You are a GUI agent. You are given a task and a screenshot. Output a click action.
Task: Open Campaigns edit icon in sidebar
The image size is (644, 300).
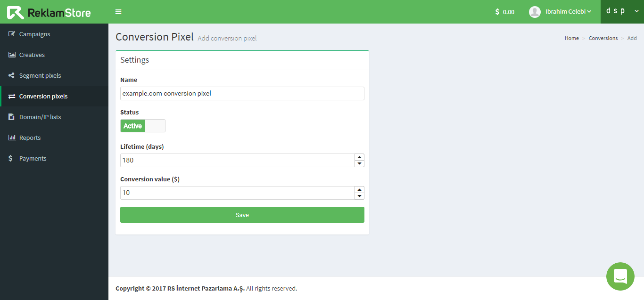(x=12, y=34)
